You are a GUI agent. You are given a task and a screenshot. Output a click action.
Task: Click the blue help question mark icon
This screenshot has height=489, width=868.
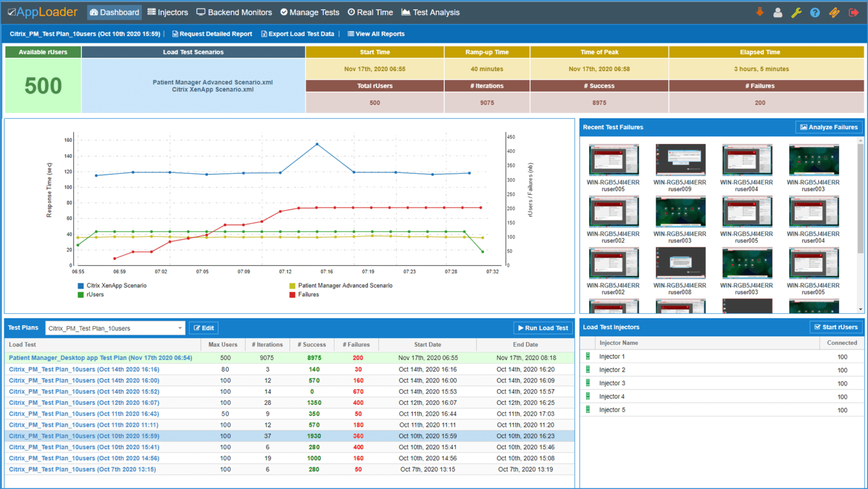pos(815,12)
